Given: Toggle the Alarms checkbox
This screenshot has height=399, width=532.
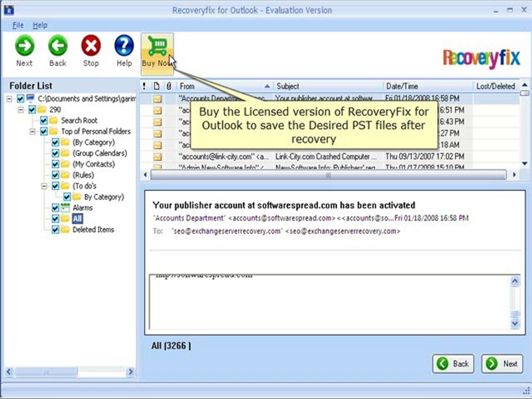Looking at the screenshot, I should tap(55, 208).
